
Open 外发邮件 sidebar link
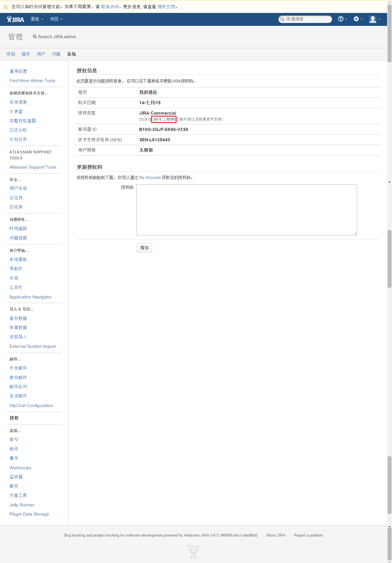click(x=18, y=368)
